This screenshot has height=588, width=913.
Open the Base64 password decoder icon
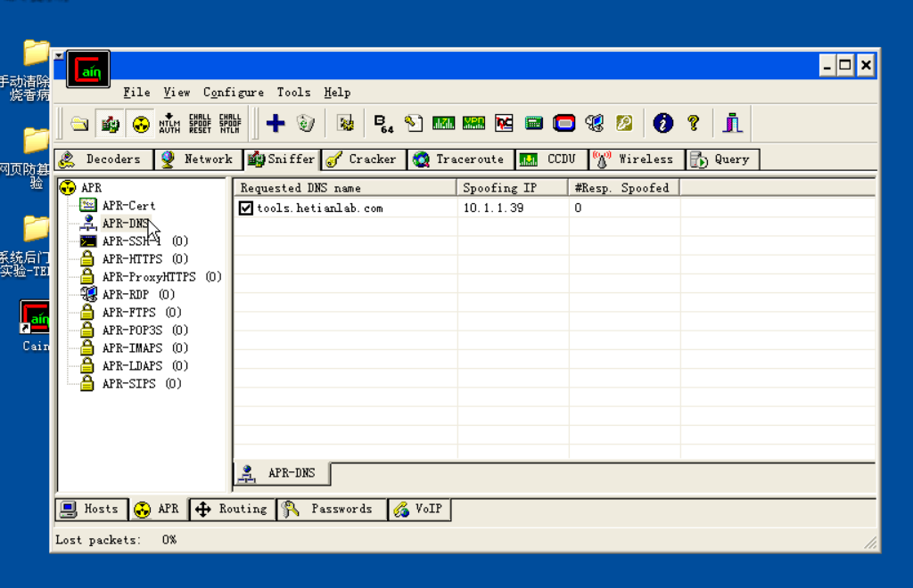383,123
